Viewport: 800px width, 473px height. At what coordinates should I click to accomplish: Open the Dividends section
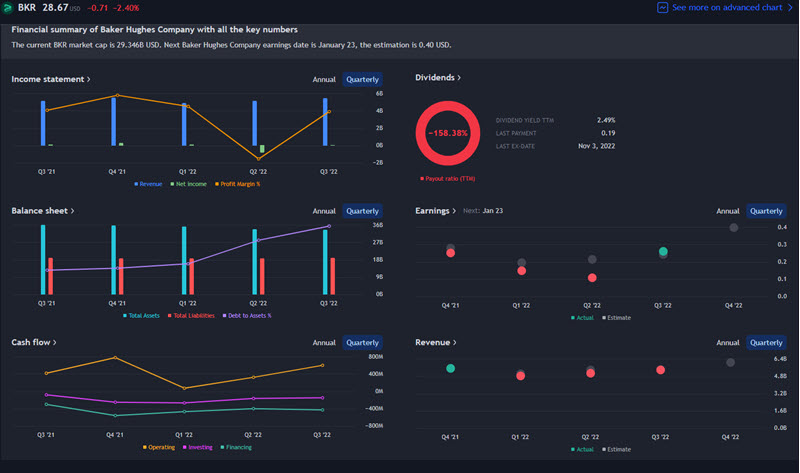pyautogui.click(x=438, y=78)
